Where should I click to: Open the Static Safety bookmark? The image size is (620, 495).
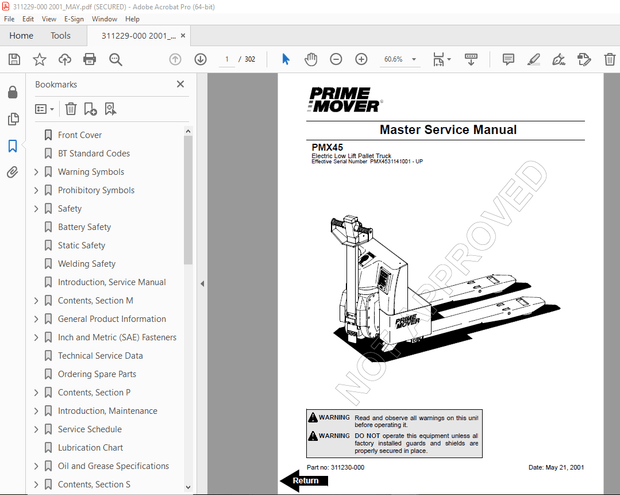pyautogui.click(x=81, y=246)
